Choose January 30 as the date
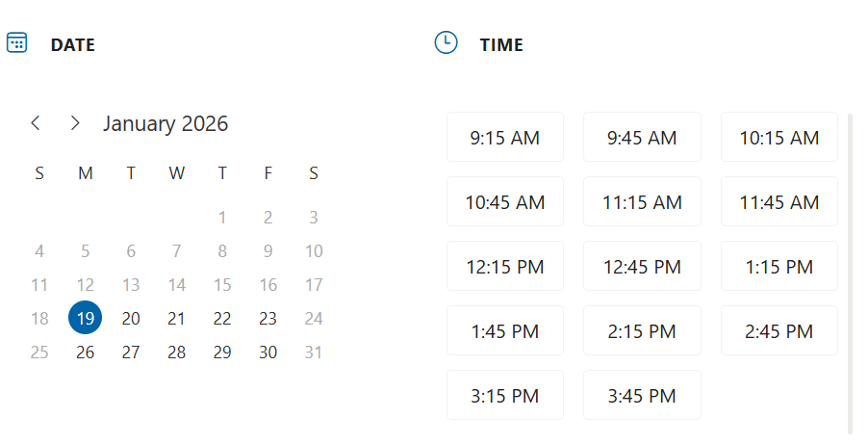This screenshot has width=868, height=444. [x=268, y=353]
